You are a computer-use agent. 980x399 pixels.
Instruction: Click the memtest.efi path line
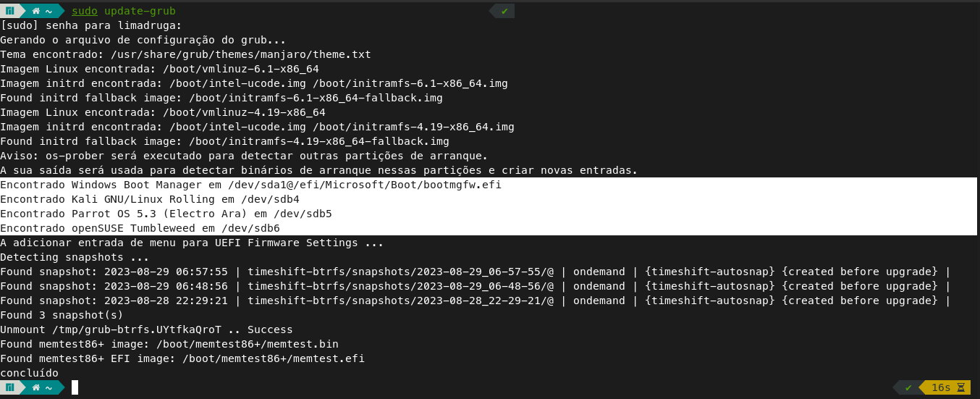182,358
